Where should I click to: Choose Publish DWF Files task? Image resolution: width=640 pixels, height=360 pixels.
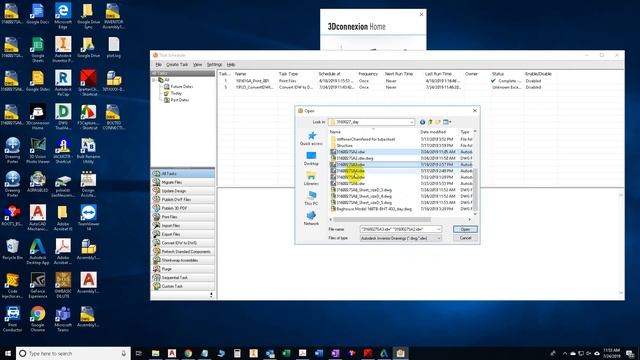pos(183,200)
